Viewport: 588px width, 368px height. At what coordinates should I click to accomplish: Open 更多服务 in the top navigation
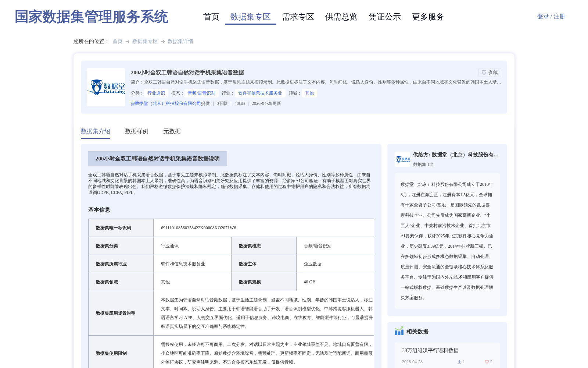pyautogui.click(x=428, y=17)
